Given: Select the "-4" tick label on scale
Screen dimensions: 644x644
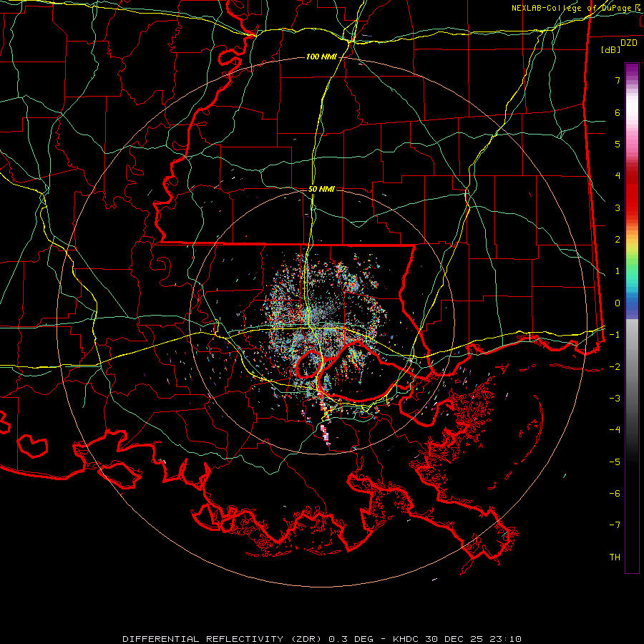Looking at the screenshot, I should 615,430.
